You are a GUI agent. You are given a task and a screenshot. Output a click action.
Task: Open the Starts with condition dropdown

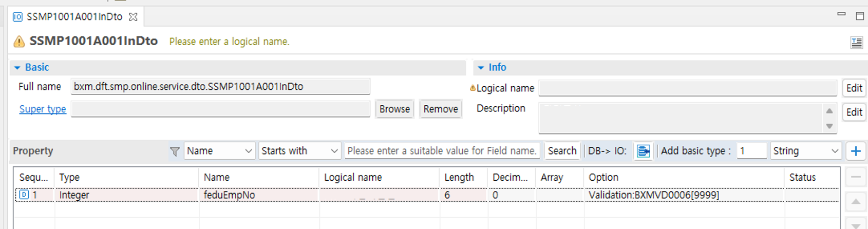click(300, 151)
